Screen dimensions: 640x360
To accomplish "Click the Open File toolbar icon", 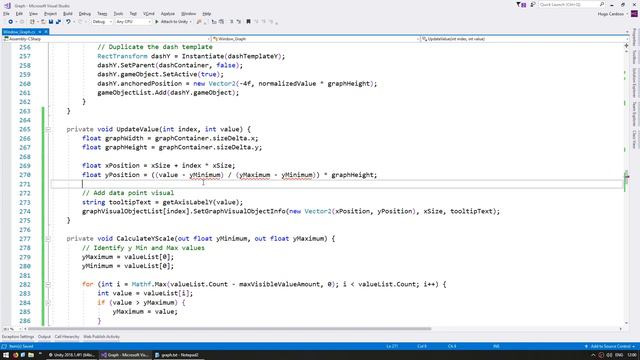I will (43, 22).
